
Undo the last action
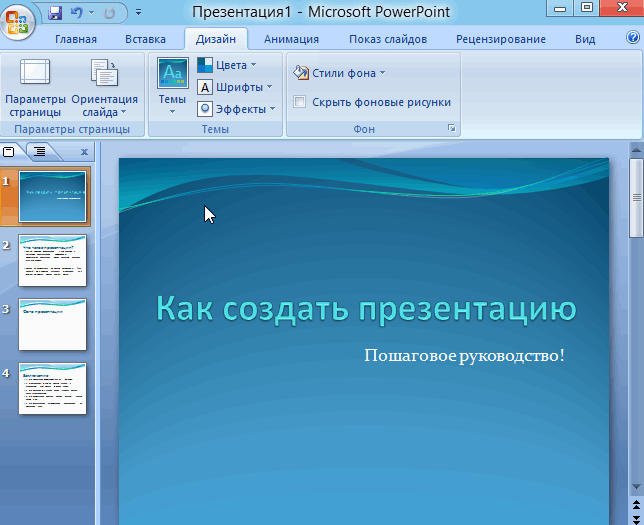pos(76,13)
